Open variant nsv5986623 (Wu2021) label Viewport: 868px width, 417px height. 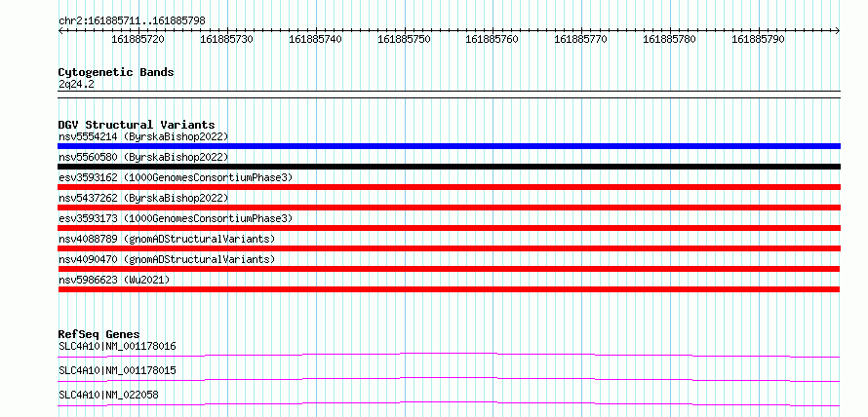pyautogui.click(x=114, y=280)
